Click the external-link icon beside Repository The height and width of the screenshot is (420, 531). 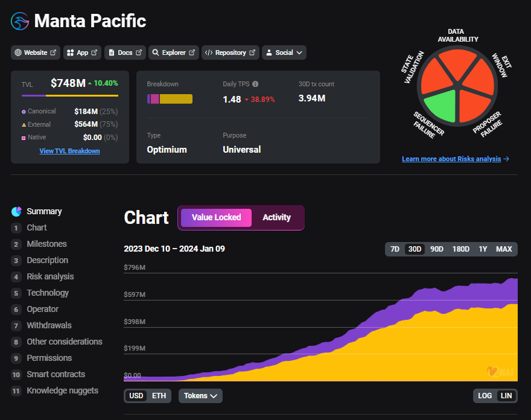coord(252,52)
